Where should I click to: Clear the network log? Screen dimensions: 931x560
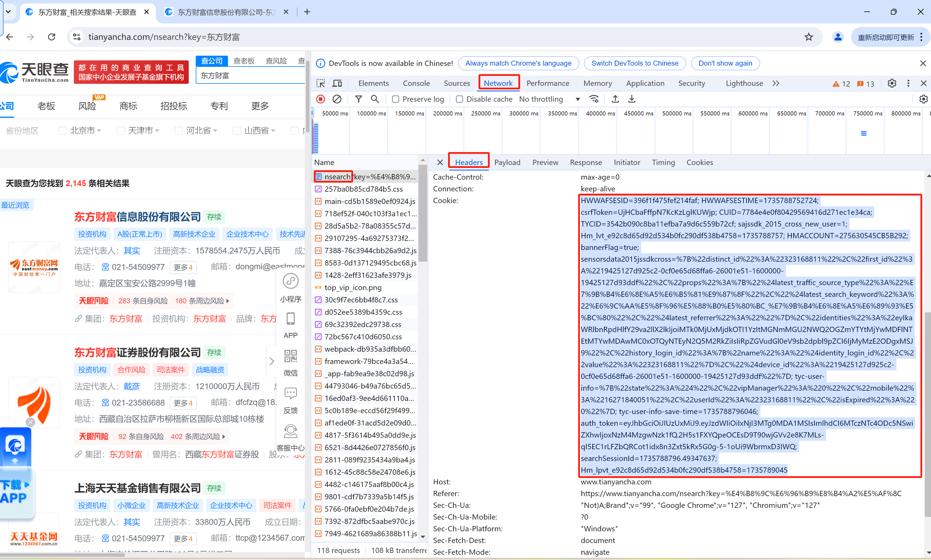[337, 99]
